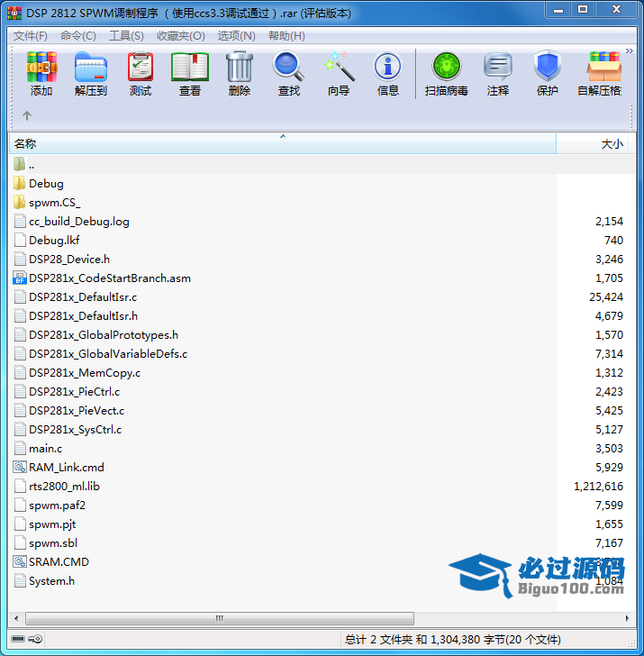Screen dimensions: 644x656
Task: Select the Debug folder icon
Action: [19, 183]
